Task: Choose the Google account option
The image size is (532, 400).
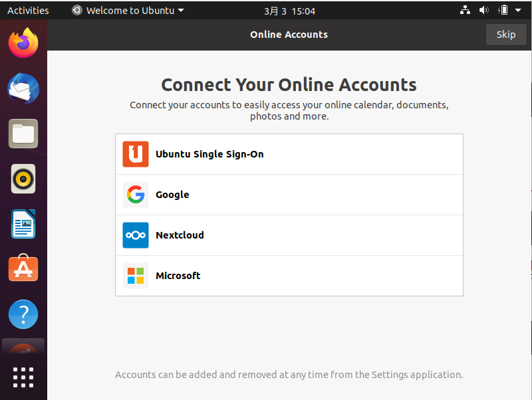Action: 289,195
